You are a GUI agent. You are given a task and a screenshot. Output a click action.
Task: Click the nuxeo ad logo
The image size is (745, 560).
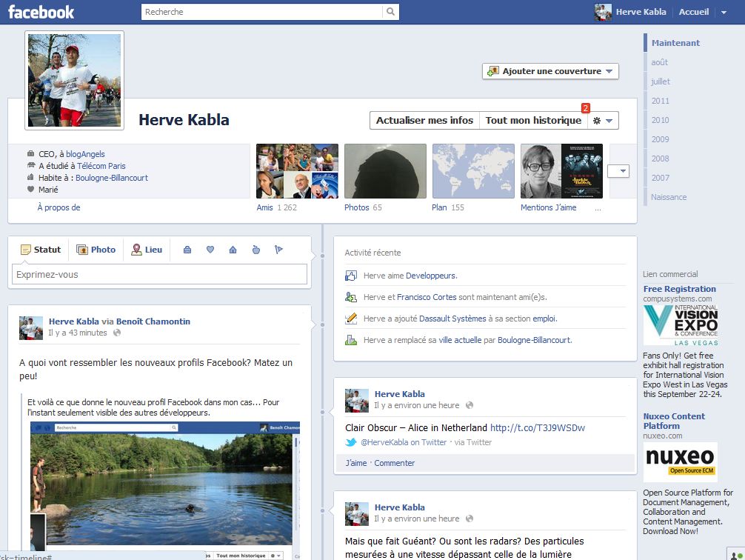tap(681, 462)
